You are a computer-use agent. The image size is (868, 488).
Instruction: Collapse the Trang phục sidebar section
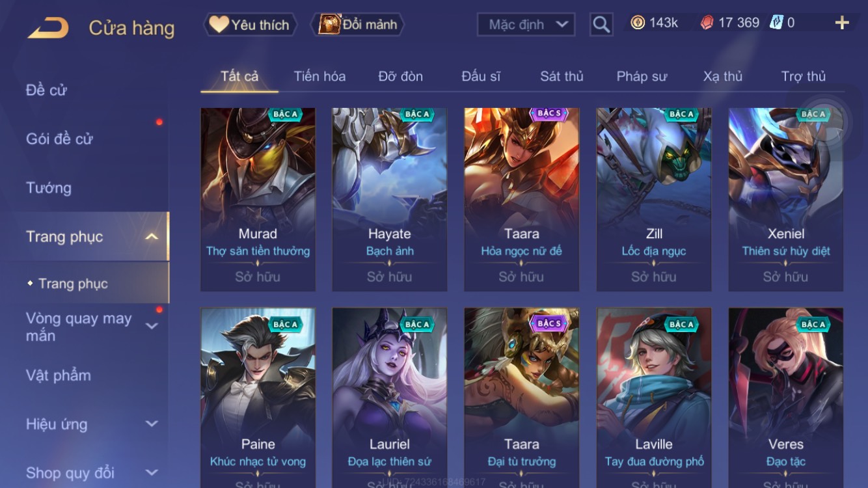point(152,237)
